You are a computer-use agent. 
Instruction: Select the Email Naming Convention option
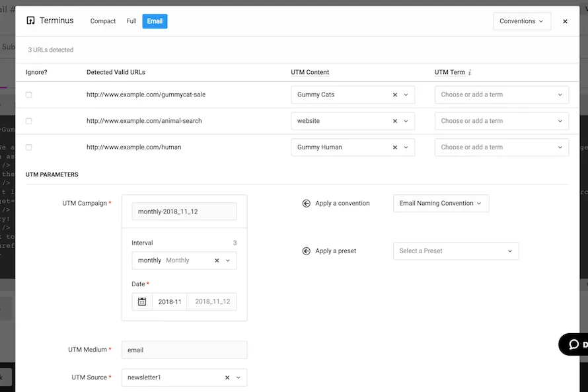pyautogui.click(x=441, y=204)
